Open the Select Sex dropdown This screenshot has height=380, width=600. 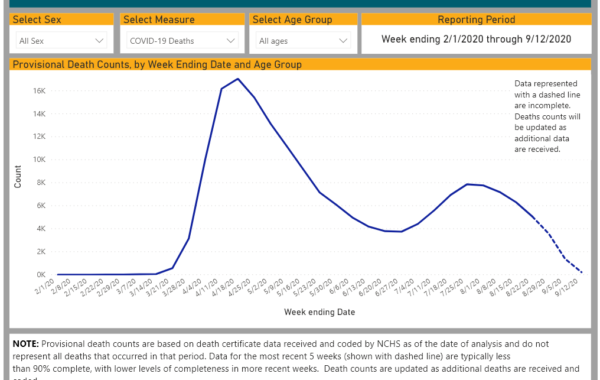click(61, 41)
